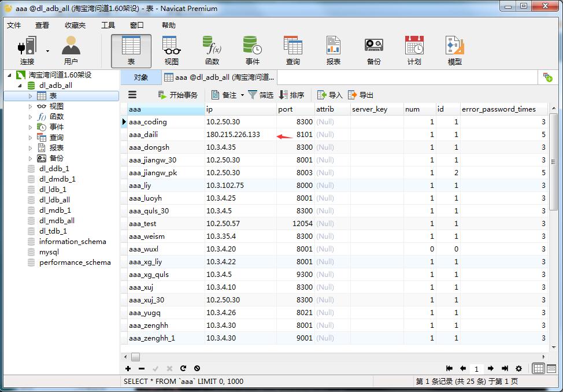Open the hamburger menu in table toolbar

[x=132, y=95]
